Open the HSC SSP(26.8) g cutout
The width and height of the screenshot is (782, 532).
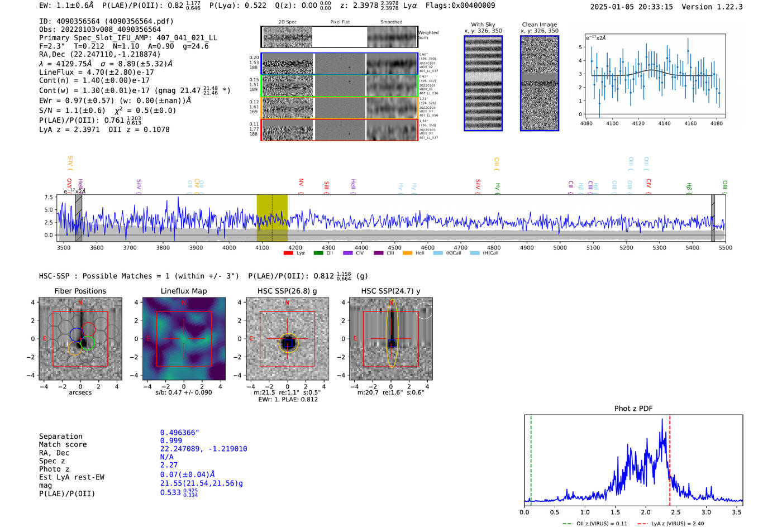[x=287, y=338]
